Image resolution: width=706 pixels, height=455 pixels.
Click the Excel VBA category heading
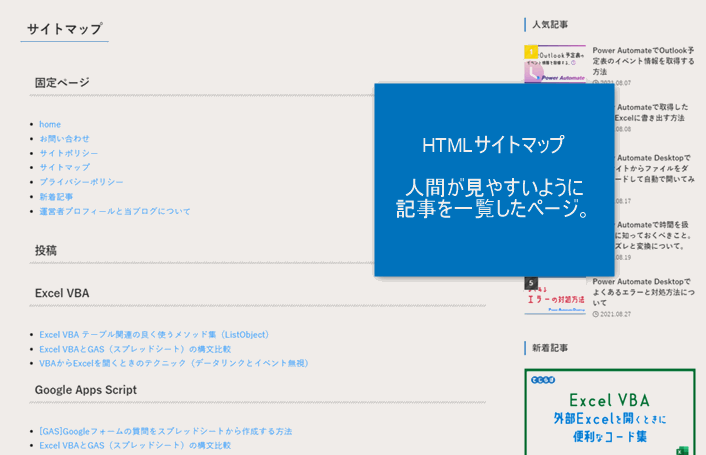point(62,293)
